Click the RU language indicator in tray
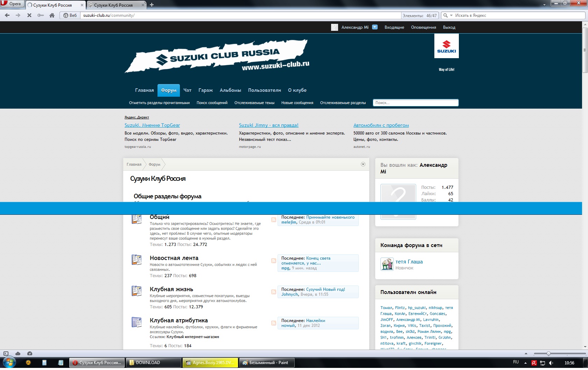 point(516,362)
